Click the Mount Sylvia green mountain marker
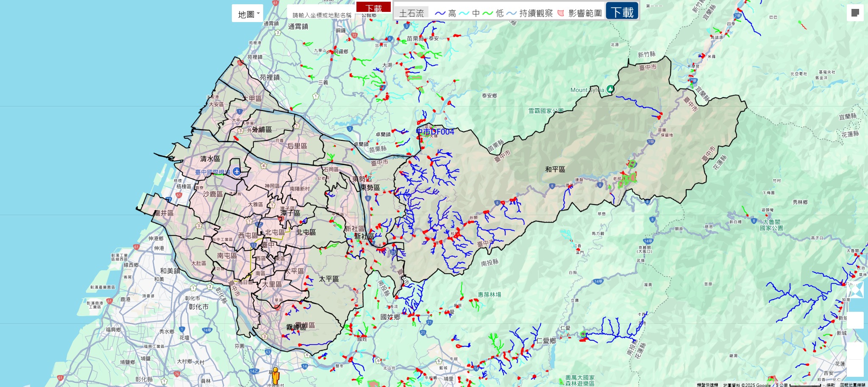The width and height of the screenshot is (868, 387). click(610, 89)
